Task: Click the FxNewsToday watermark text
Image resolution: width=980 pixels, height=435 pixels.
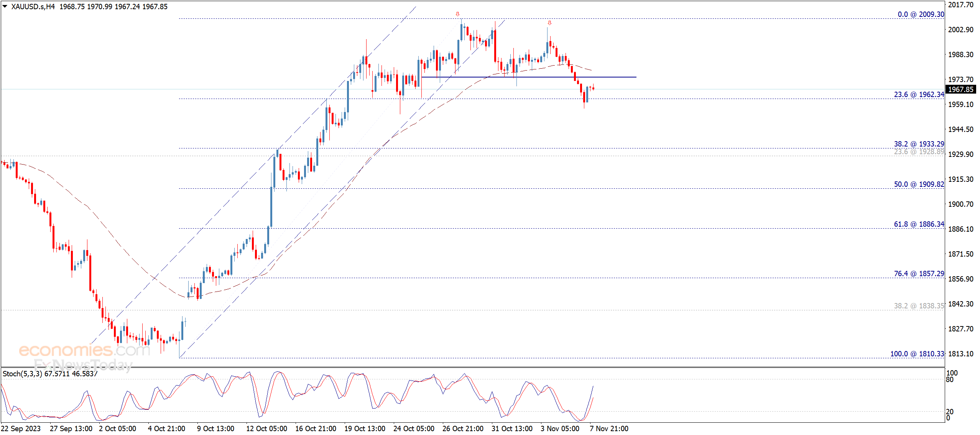Action: (x=83, y=364)
